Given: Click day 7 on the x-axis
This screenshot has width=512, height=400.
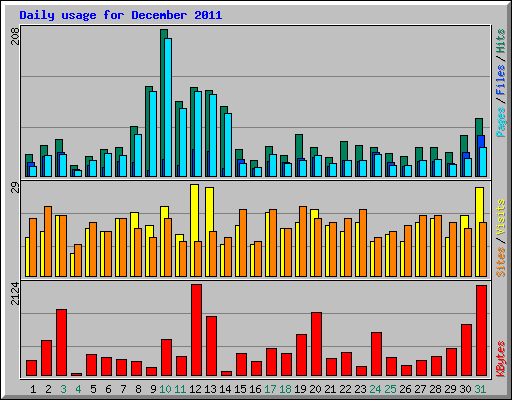Looking at the screenshot, I should (123, 389).
